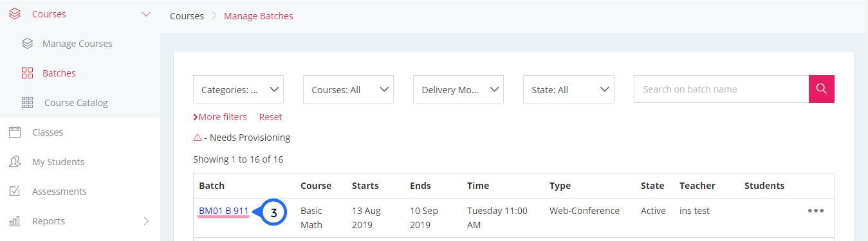Open the Courses: All dropdown
Viewport: 868px width, 241px height.
pyautogui.click(x=348, y=89)
